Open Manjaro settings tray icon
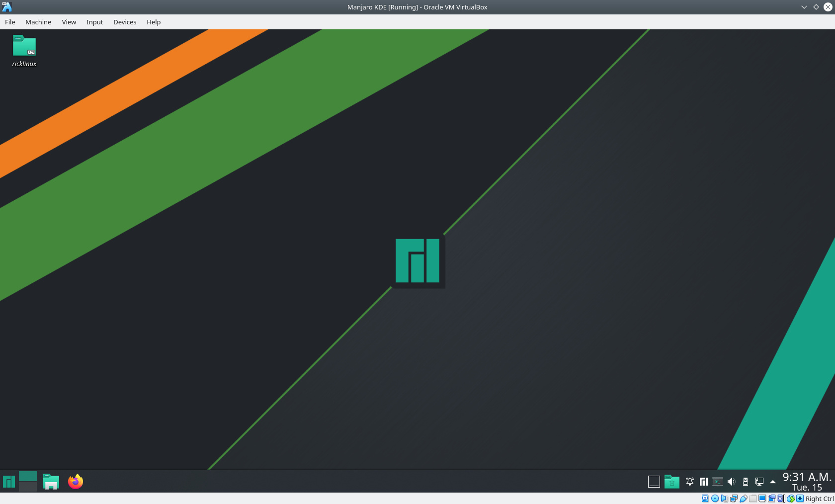 (704, 481)
